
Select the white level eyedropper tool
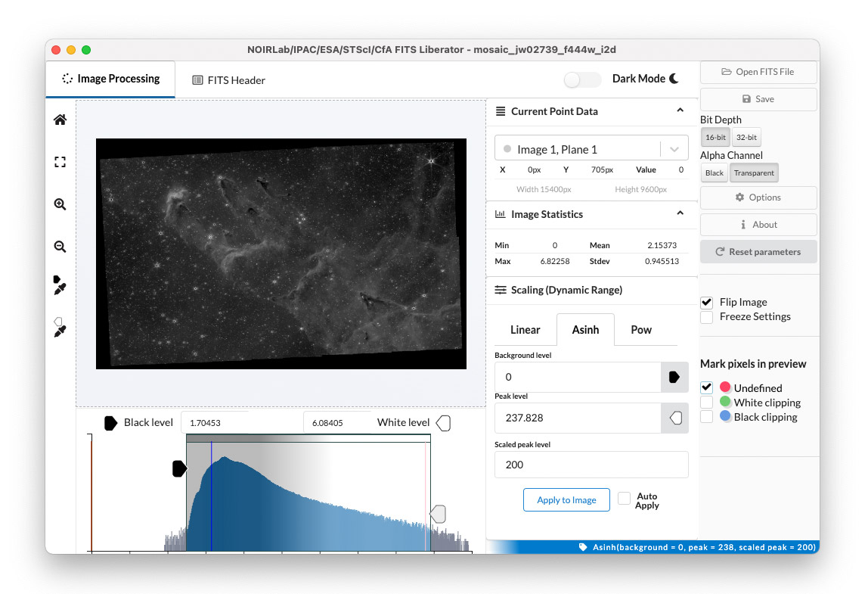click(x=60, y=328)
